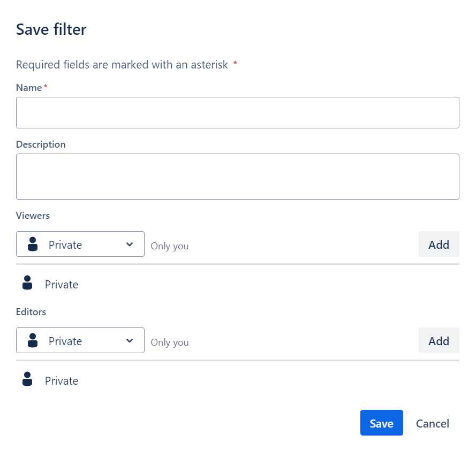Focus the Name text field
Screen dimensions: 476x450
pos(237,113)
